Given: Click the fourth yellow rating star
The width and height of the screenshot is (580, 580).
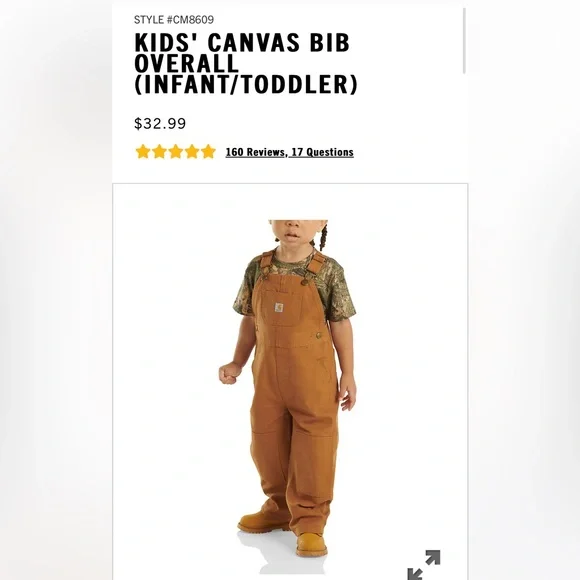Looking at the screenshot, I should click(192, 152).
